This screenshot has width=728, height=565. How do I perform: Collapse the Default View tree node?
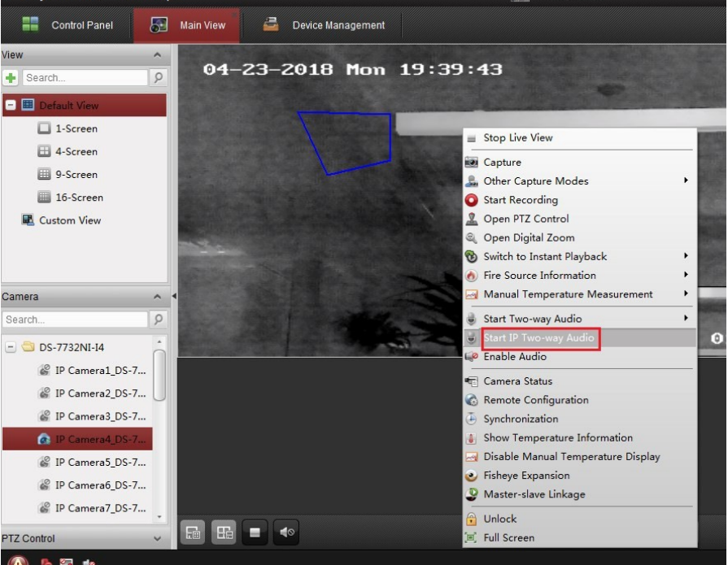tap(11, 106)
